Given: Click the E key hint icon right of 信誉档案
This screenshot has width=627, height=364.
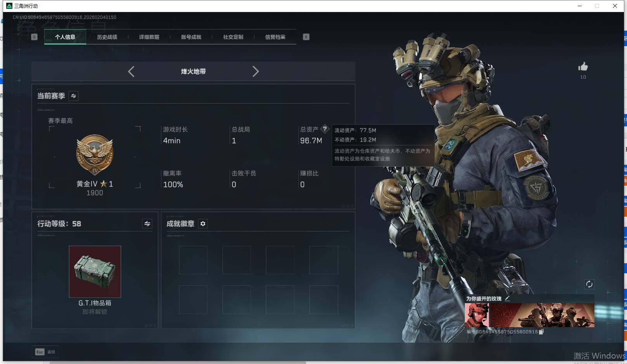Looking at the screenshot, I should point(306,36).
